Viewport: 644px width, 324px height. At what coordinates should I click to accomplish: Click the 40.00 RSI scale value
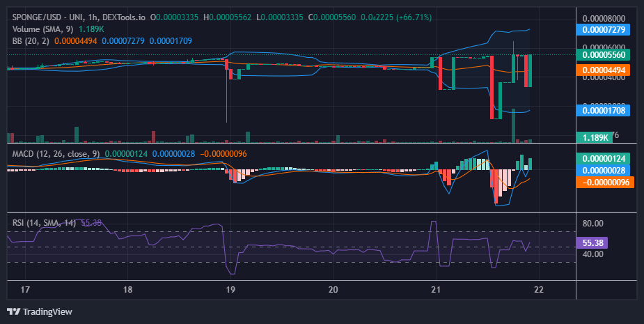pyautogui.click(x=593, y=254)
